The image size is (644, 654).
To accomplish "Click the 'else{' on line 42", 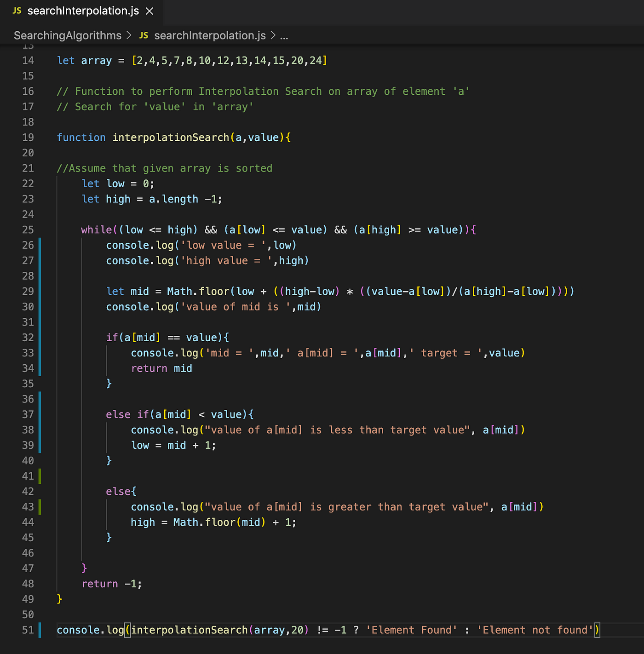I will point(121,492).
